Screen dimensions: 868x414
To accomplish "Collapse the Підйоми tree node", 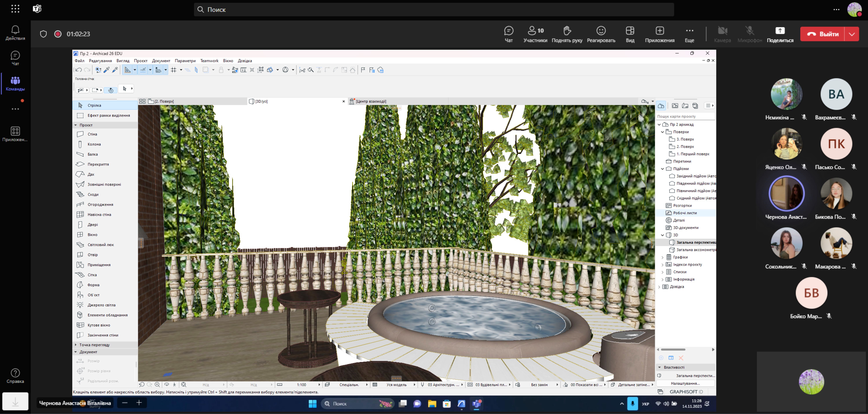I will [662, 169].
